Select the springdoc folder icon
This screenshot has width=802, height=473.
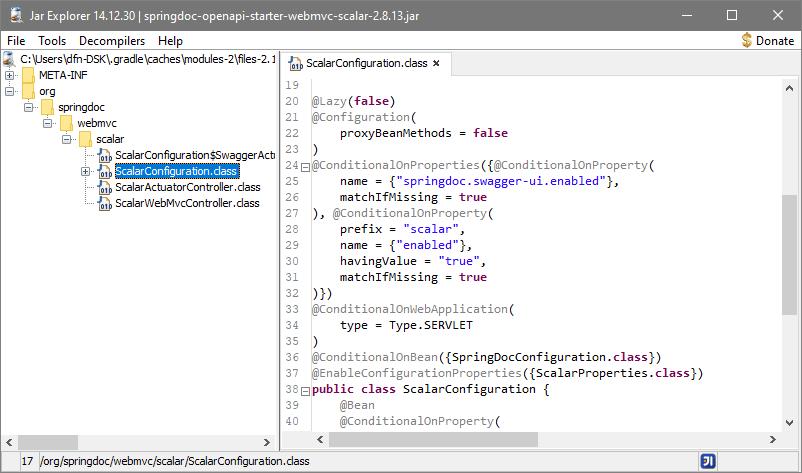click(x=48, y=107)
